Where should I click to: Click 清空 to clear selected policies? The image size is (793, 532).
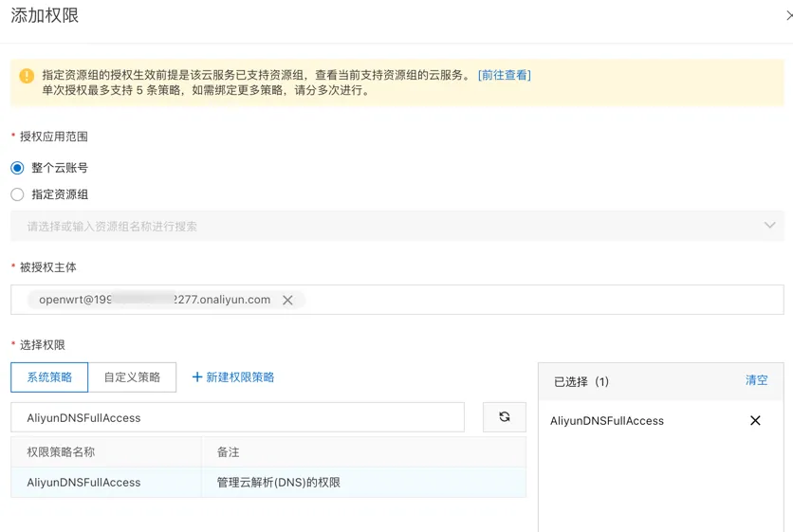click(x=756, y=380)
